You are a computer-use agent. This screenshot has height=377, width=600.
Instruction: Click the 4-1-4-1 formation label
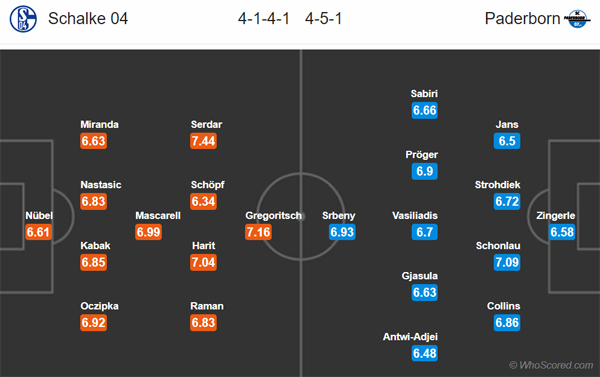coord(264,18)
